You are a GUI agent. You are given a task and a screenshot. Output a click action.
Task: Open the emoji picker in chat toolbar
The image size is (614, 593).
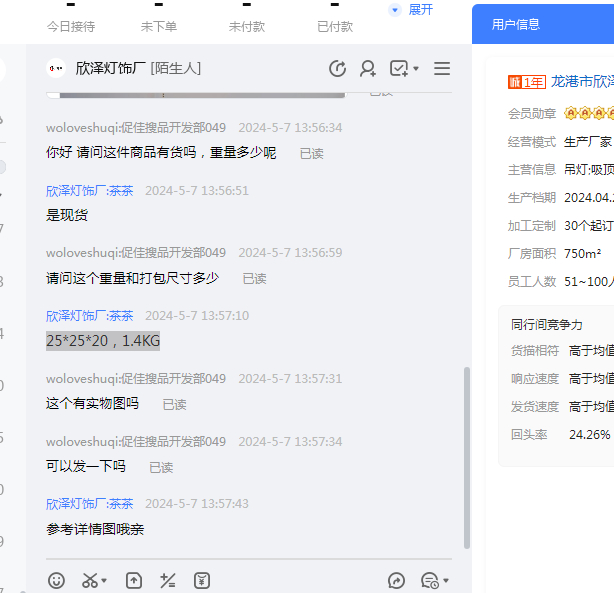pyautogui.click(x=57, y=580)
